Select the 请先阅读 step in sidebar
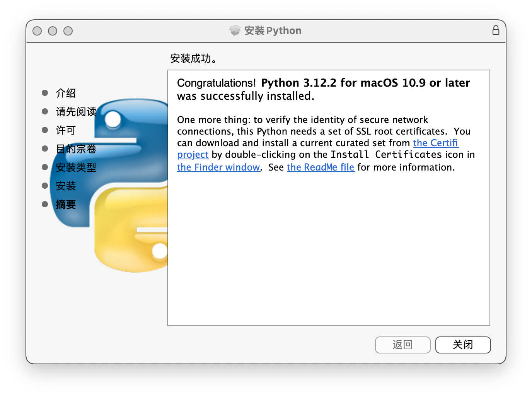Screen dimensions: 532x396 click(x=76, y=112)
